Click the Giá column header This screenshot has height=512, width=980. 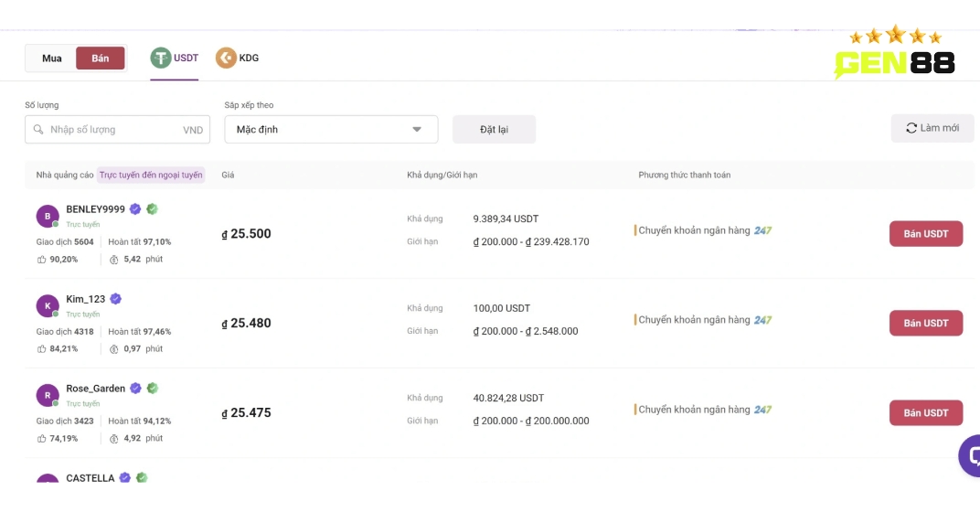point(228,175)
